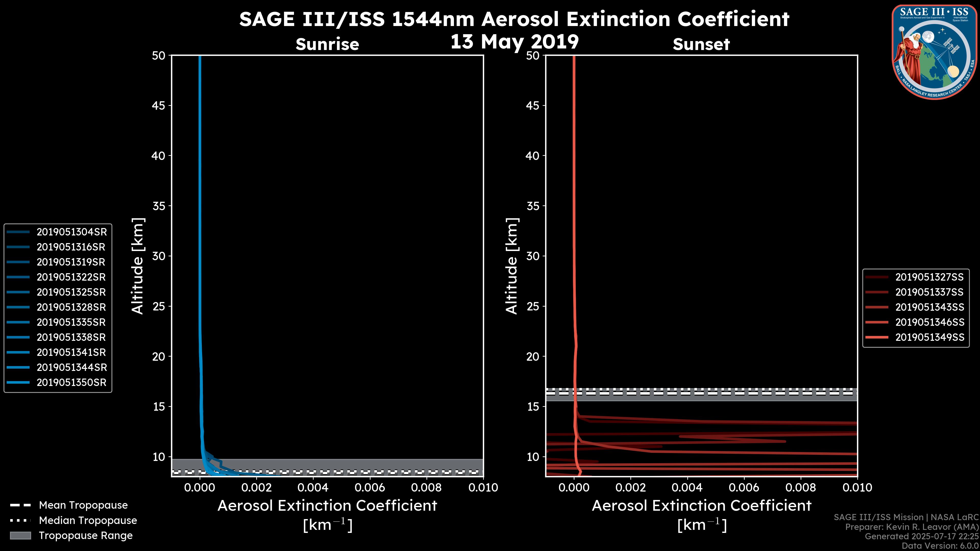This screenshot has height=551, width=980.
Task: Click the 2019051338SR legend entry
Action: [x=71, y=337]
